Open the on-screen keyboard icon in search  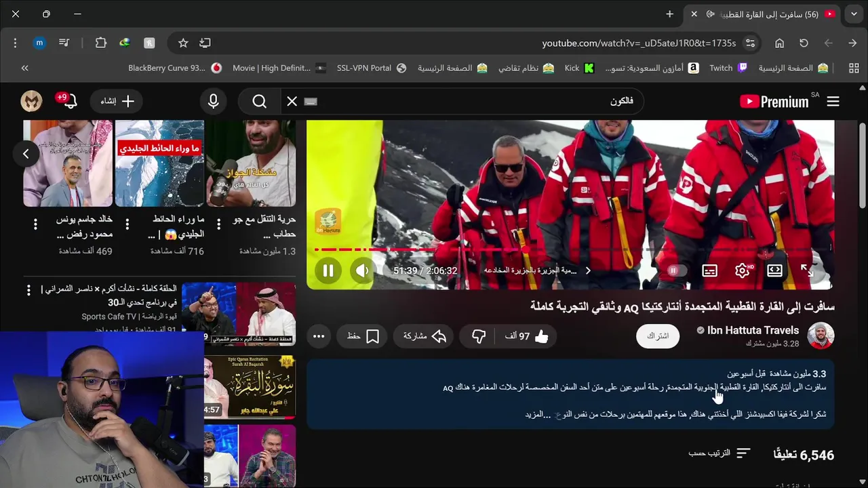point(311,102)
